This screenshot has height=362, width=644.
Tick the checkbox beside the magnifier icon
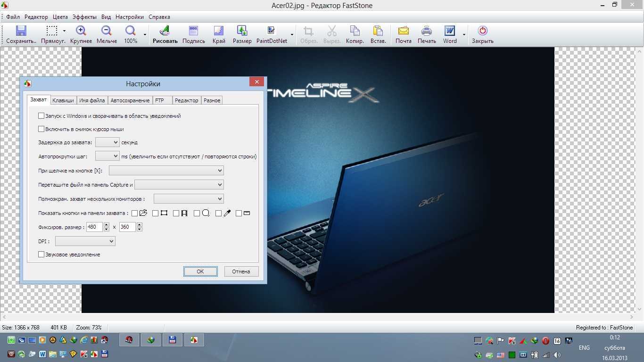point(197,213)
